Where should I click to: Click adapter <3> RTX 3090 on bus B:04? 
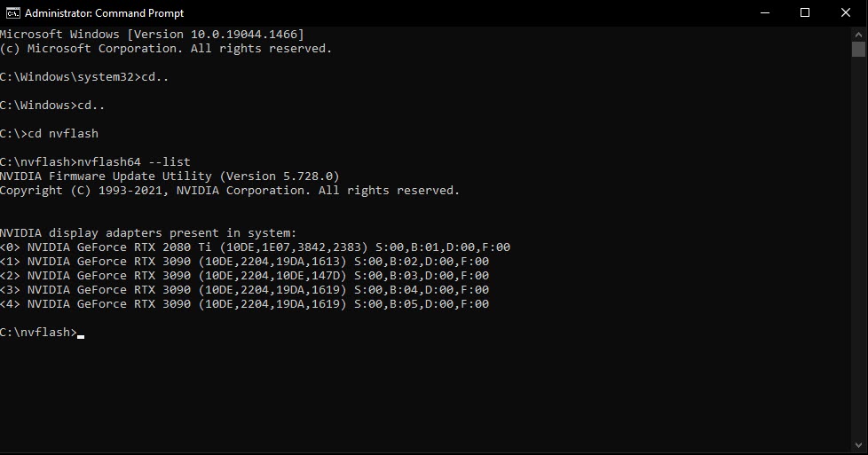point(245,289)
